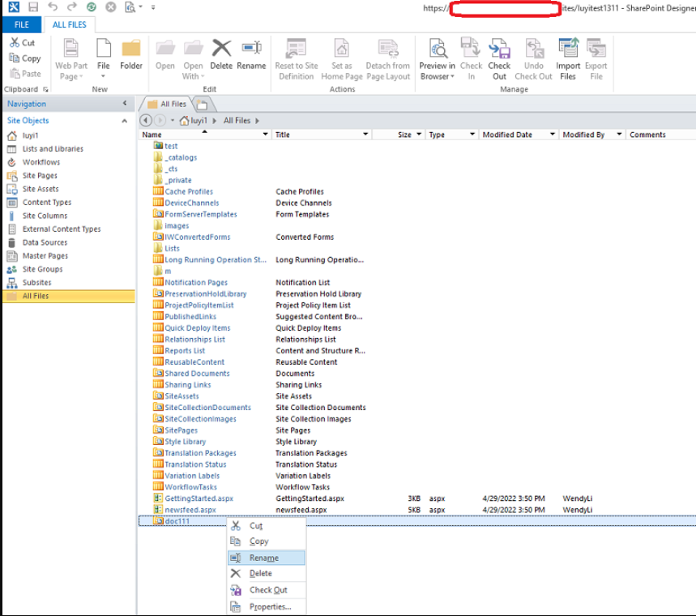The height and width of the screenshot is (616, 696).
Task: Click the File ribbon button
Action: pos(104,58)
